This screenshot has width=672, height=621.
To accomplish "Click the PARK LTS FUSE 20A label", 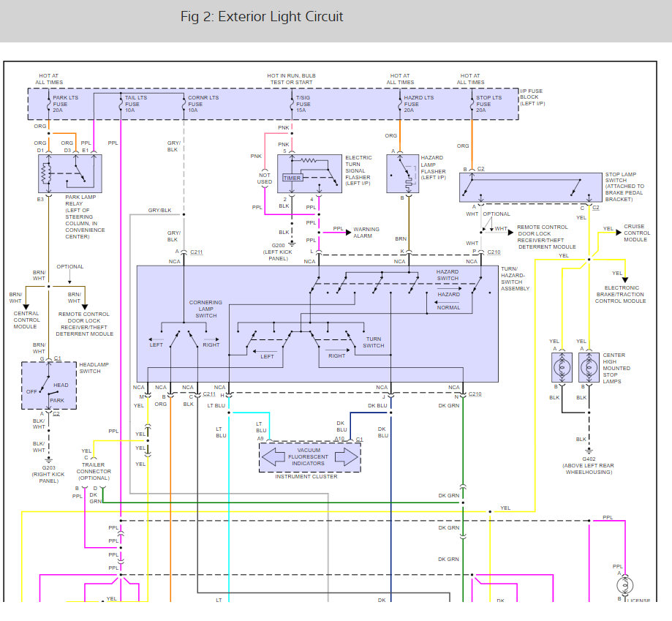I will tap(65, 104).
